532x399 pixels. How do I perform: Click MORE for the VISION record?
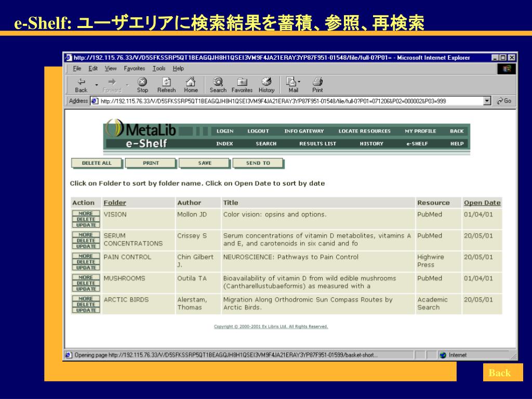[x=86, y=214]
